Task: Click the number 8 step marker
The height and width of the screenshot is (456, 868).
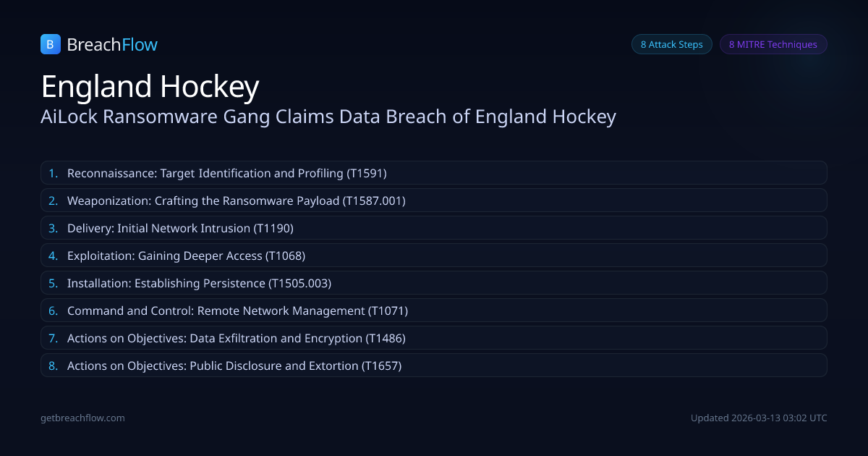Action: (x=53, y=366)
